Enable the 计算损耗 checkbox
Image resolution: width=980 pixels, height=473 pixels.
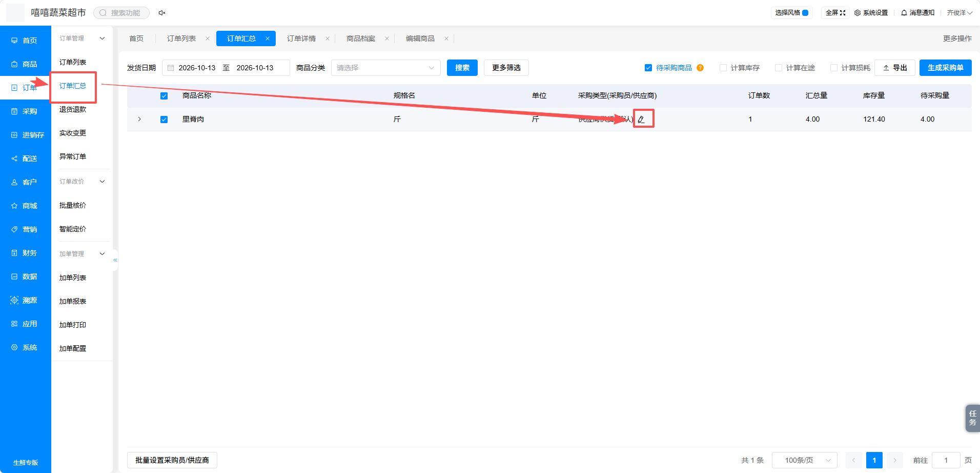[834, 68]
